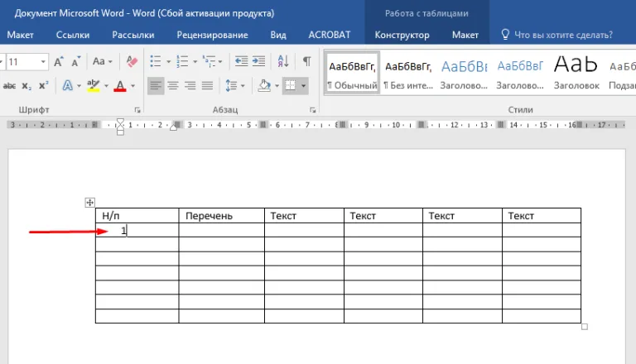Click the Justify alignment icon
636x364 pixels.
point(207,85)
